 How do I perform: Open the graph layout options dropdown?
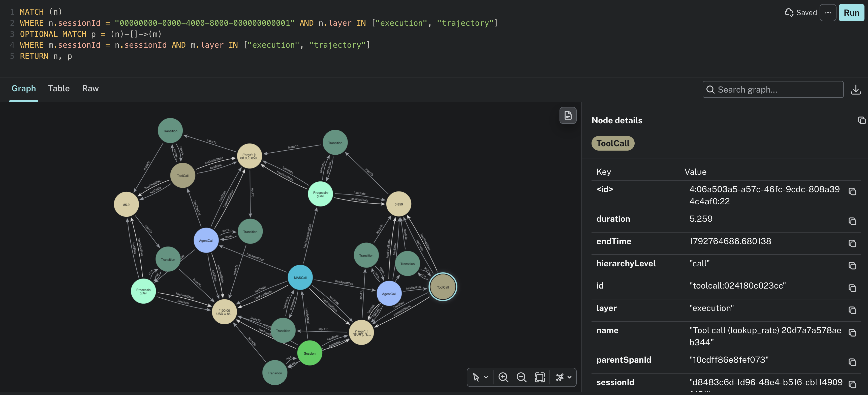coord(569,377)
